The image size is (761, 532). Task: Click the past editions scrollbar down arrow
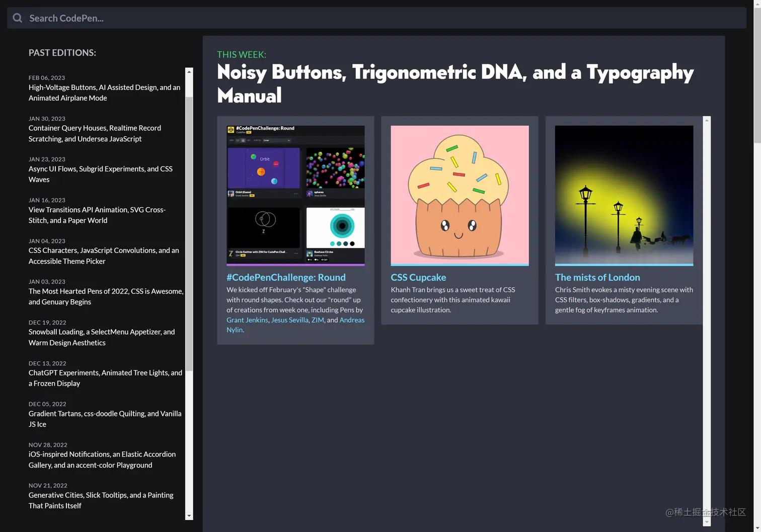(x=189, y=516)
